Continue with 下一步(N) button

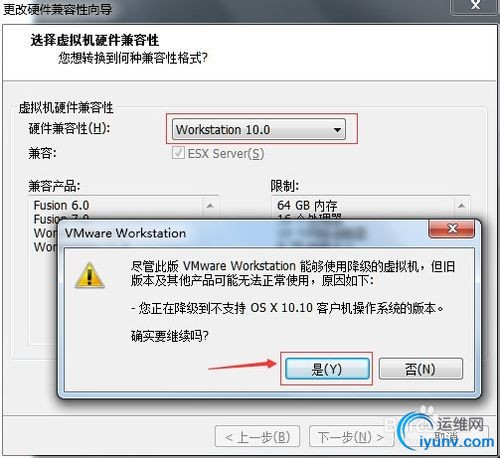click(351, 436)
